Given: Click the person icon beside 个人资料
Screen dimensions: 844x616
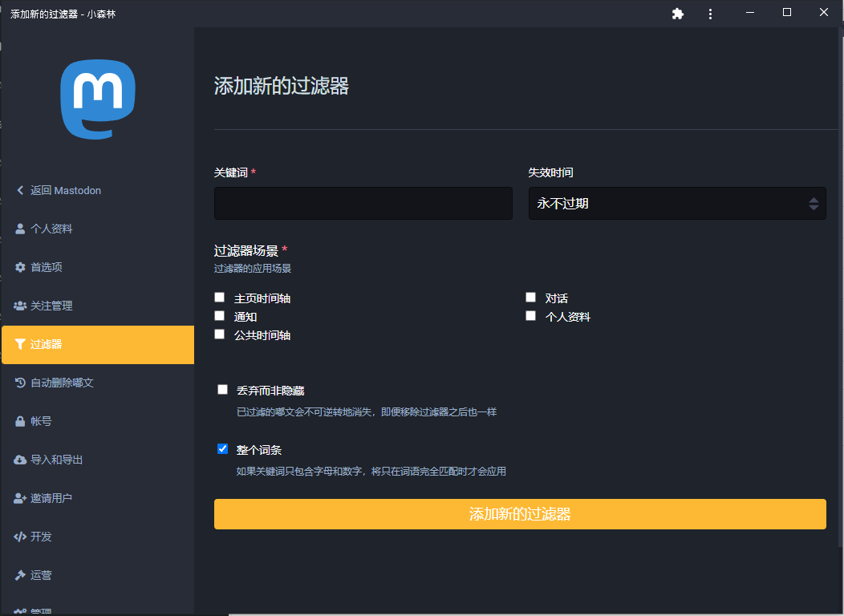Looking at the screenshot, I should click(x=20, y=229).
